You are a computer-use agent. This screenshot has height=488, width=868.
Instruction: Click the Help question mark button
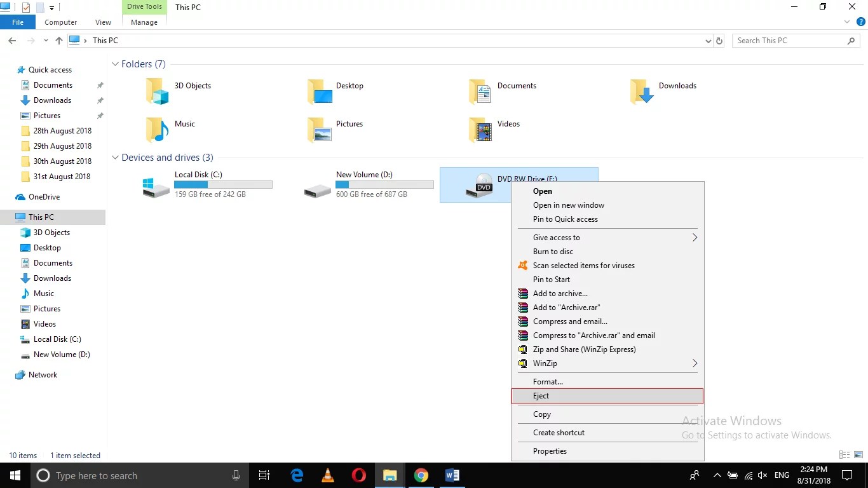pos(862,21)
